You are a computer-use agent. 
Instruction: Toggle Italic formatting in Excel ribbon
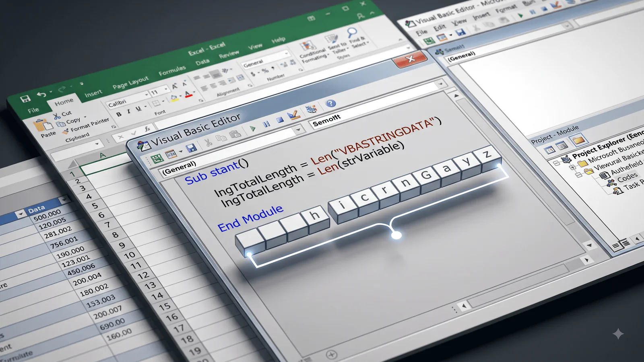coord(128,112)
